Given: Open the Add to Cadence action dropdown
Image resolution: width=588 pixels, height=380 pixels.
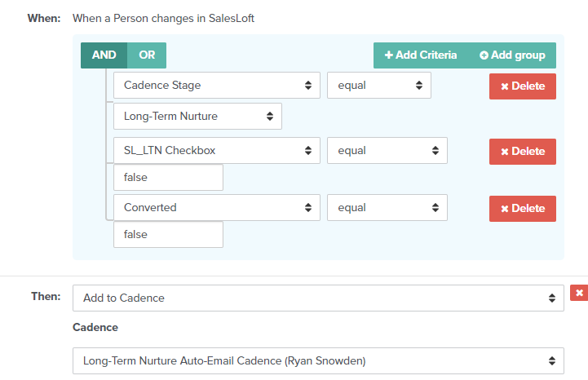Looking at the screenshot, I should point(318,298).
